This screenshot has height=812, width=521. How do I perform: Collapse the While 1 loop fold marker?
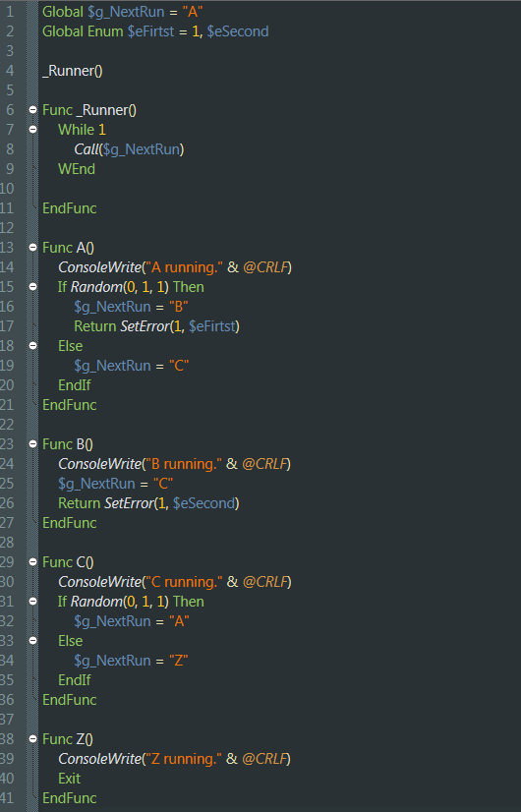pyautogui.click(x=32, y=130)
